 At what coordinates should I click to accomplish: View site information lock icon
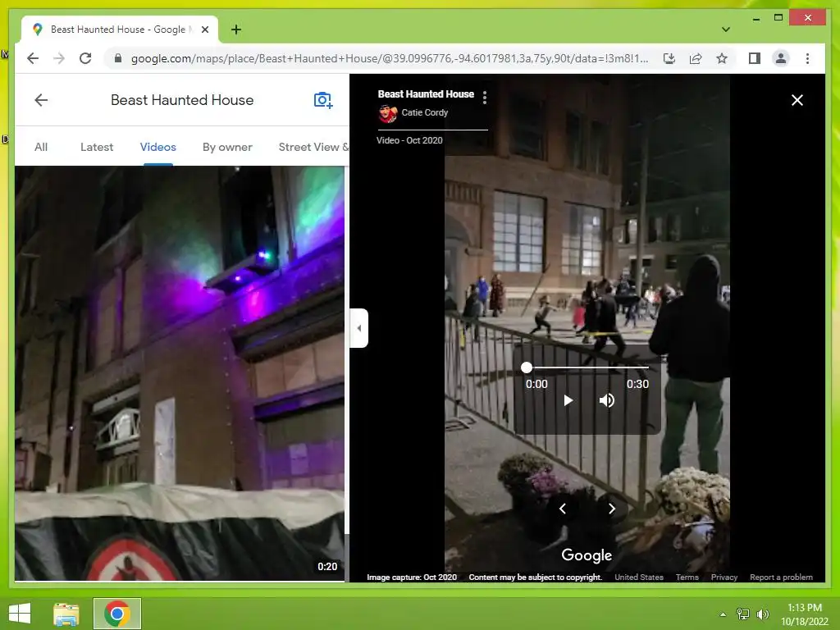coord(118,58)
